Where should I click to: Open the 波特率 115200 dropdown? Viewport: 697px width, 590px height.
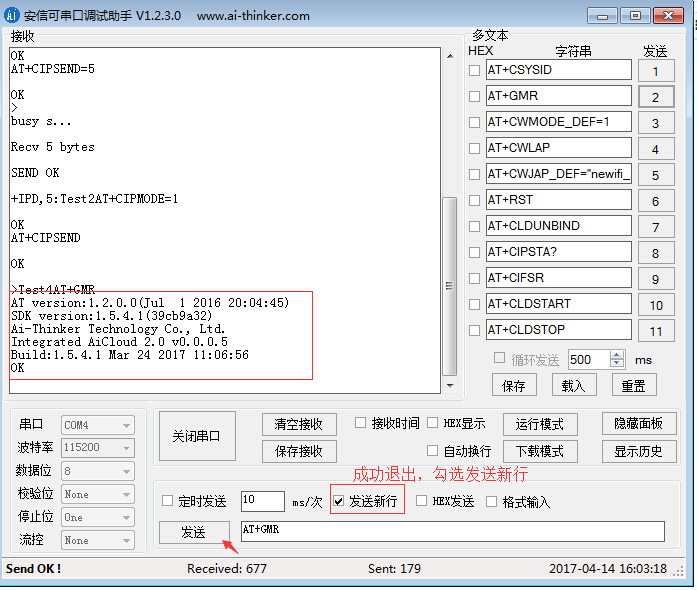(98, 447)
